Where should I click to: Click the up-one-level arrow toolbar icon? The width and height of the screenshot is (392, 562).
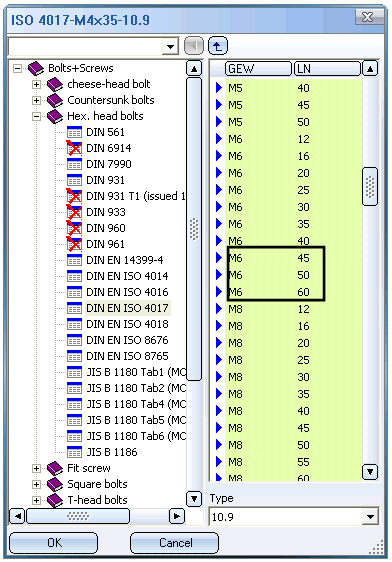coord(217,46)
